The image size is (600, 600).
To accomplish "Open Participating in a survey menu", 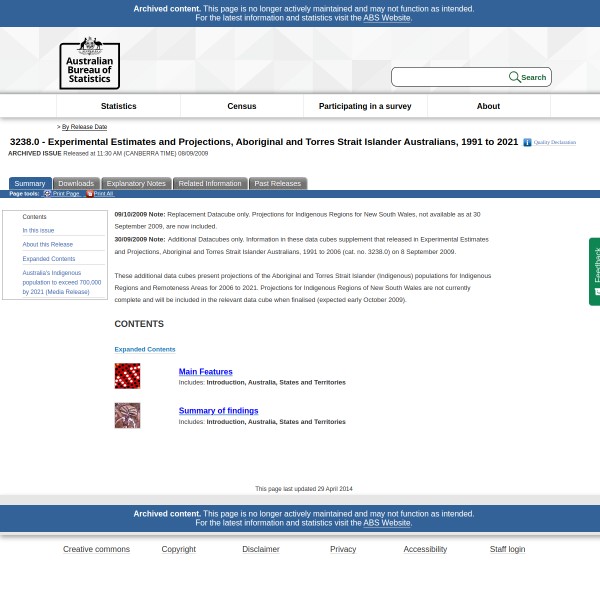I will pos(365,106).
